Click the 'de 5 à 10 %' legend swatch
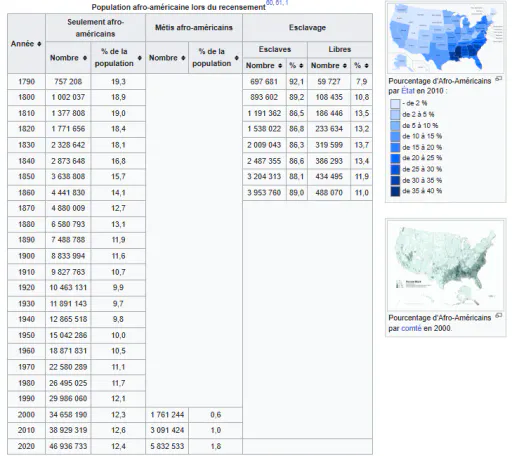This screenshot has height=456, width=512. tap(395, 126)
